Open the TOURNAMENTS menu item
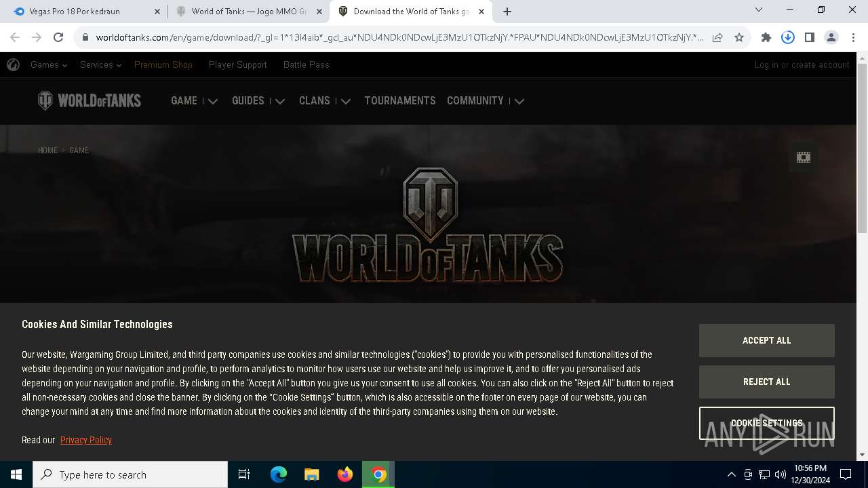868x488 pixels. pos(400,101)
